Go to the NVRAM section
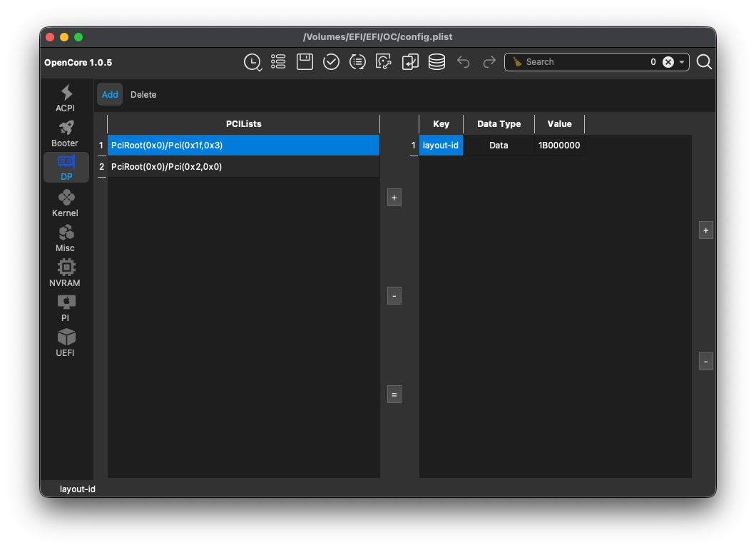The width and height of the screenshot is (756, 550). point(66,273)
